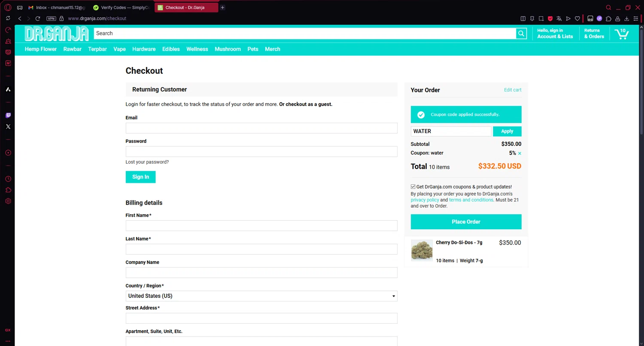Open Country / Region dropdown
The height and width of the screenshot is (346, 644).
[261, 296]
